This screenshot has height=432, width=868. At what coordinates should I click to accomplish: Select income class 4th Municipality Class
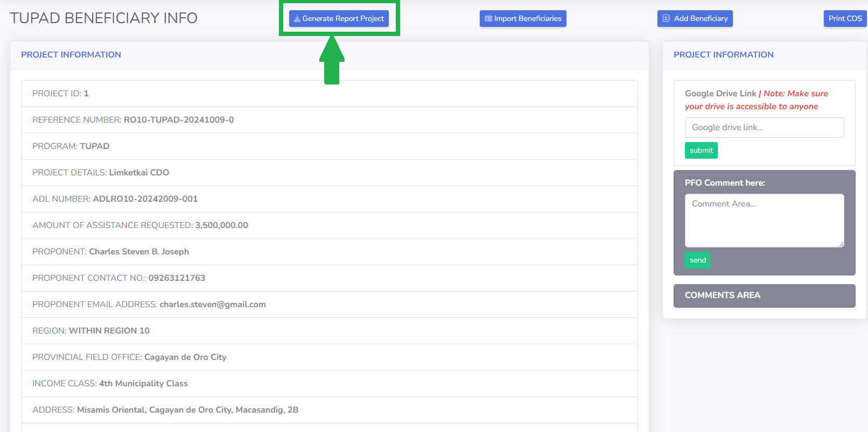[x=143, y=384]
